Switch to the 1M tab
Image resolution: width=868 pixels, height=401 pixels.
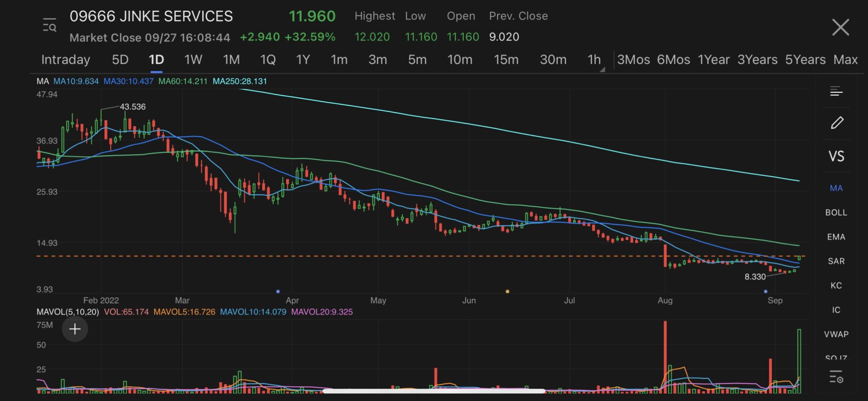pyautogui.click(x=231, y=60)
